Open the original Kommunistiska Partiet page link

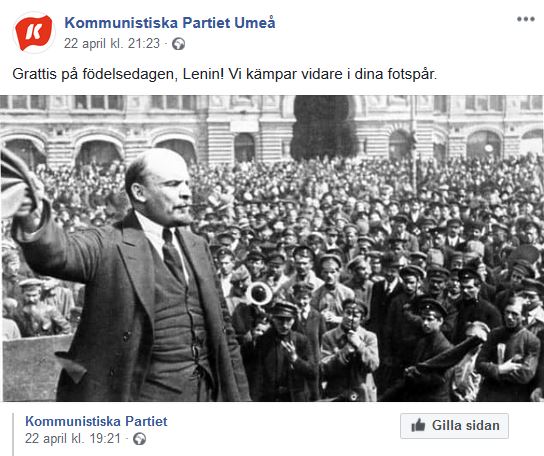pos(96,421)
